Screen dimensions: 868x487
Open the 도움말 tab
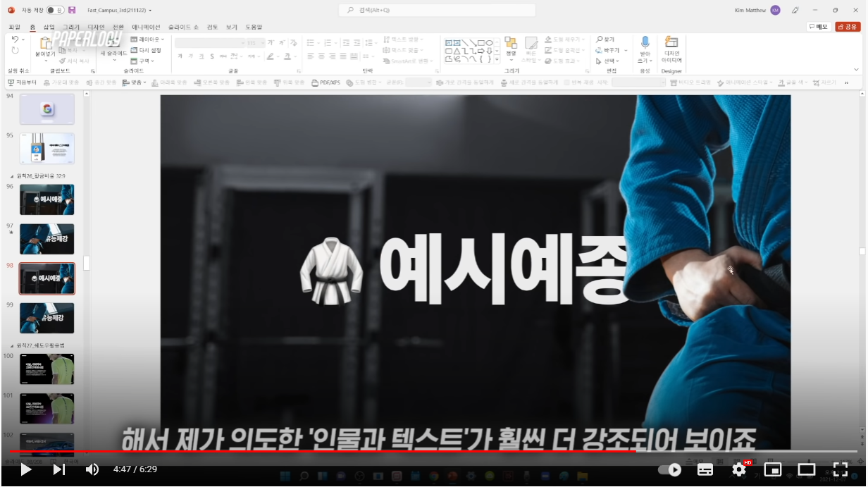pyautogui.click(x=254, y=27)
